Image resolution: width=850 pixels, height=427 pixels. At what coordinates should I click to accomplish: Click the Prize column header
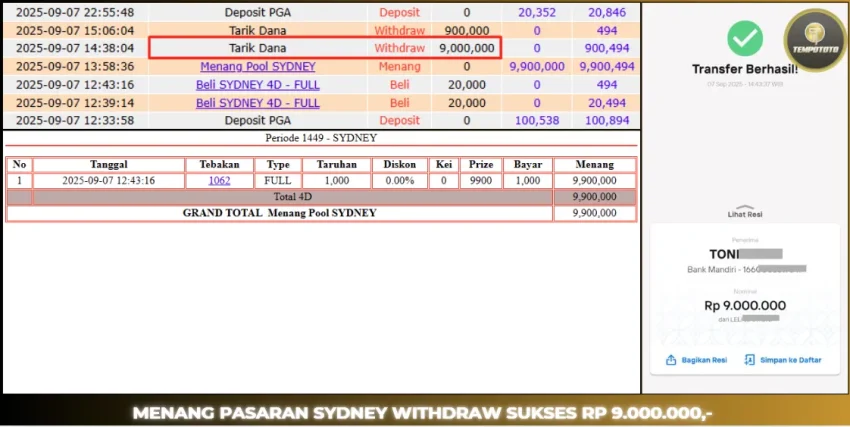(481, 165)
